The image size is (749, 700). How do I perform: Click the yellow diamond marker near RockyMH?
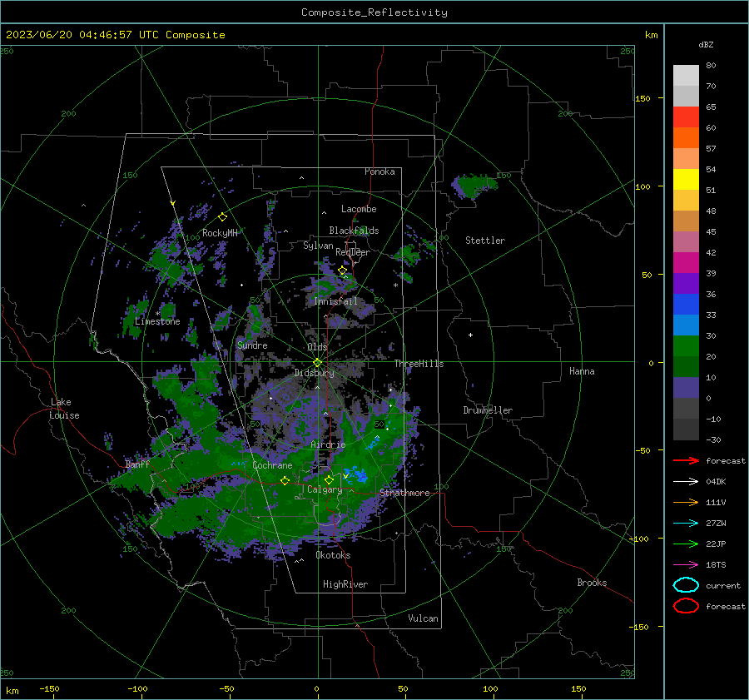pyautogui.click(x=222, y=217)
